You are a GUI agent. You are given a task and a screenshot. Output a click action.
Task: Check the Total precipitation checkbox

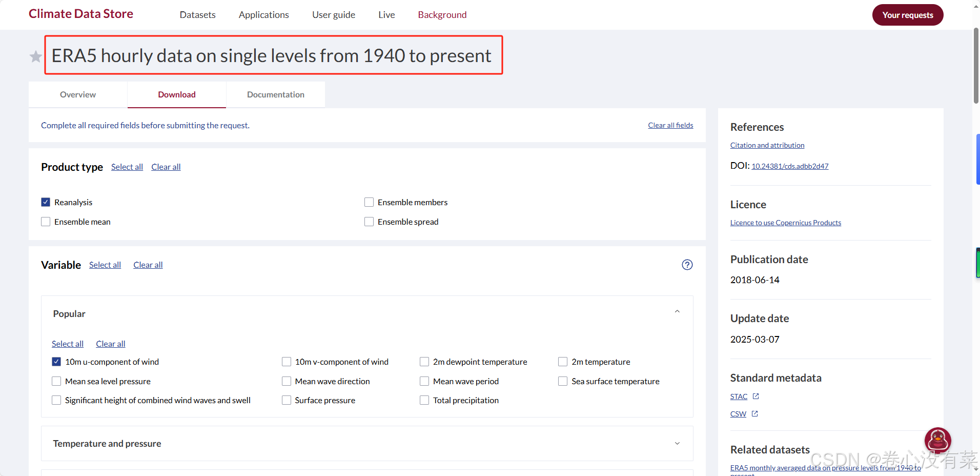pos(424,400)
